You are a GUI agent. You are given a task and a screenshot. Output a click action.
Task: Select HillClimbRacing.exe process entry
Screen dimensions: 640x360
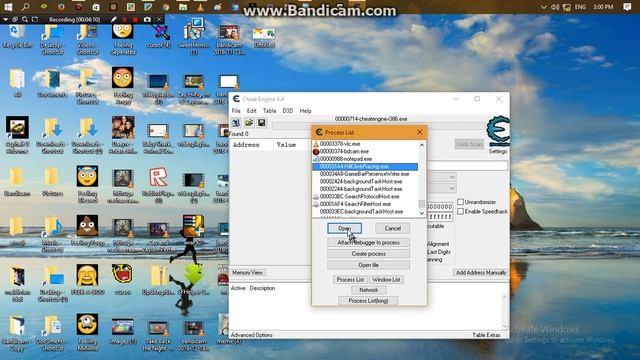pyautogui.click(x=365, y=167)
